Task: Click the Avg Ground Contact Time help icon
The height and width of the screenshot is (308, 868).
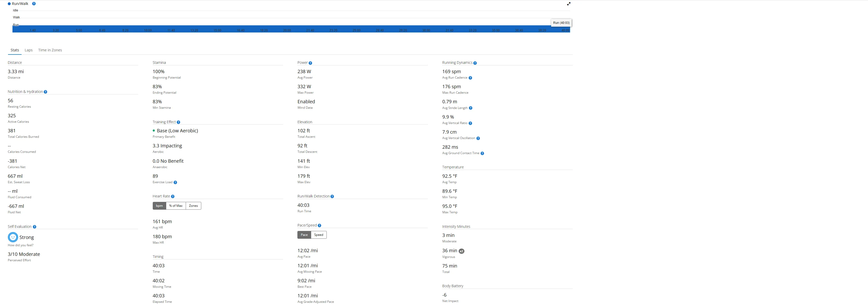Action: click(x=482, y=154)
